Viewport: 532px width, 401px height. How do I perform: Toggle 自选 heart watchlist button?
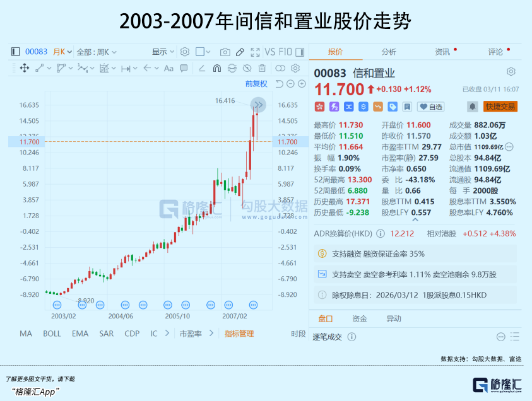click(x=431, y=107)
